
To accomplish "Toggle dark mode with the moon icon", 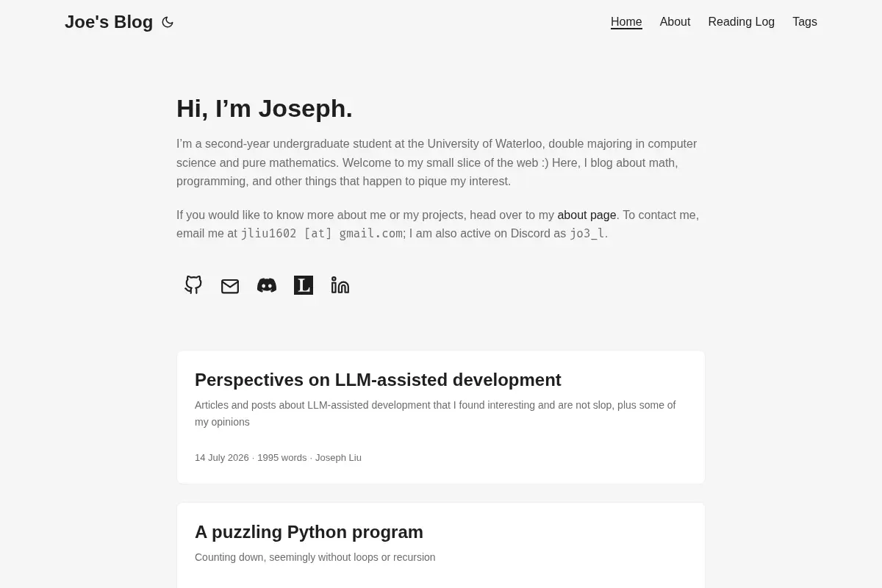I will coord(168,22).
